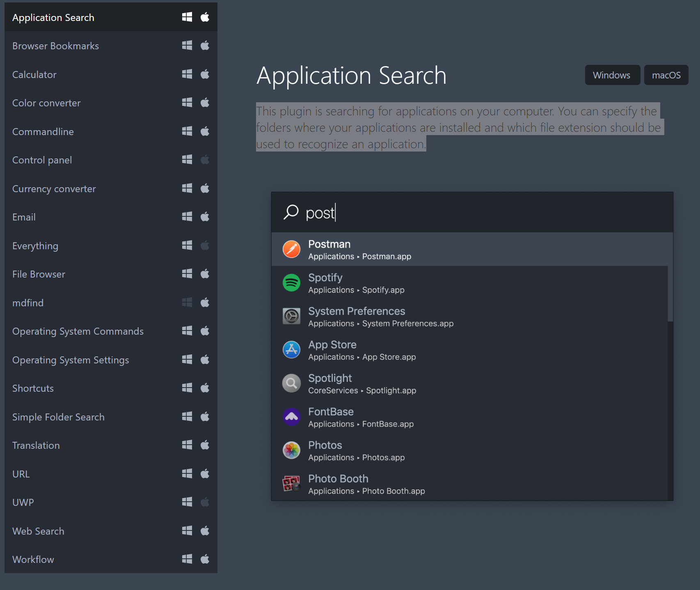This screenshot has height=590, width=700.
Task: Select Email in the sidebar
Action: [x=111, y=217]
